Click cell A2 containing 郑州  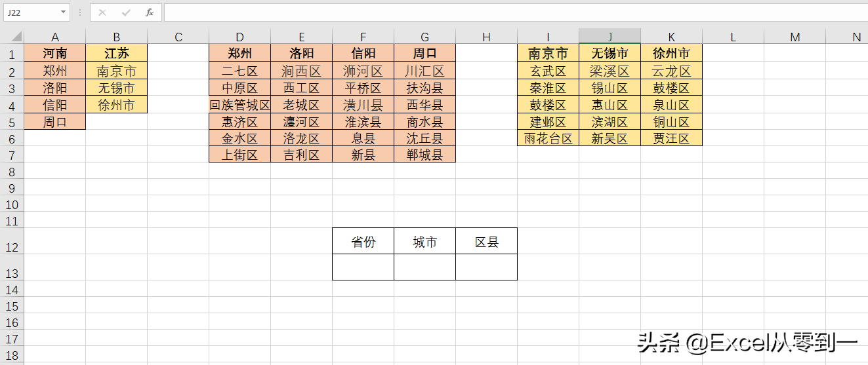[x=55, y=71]
